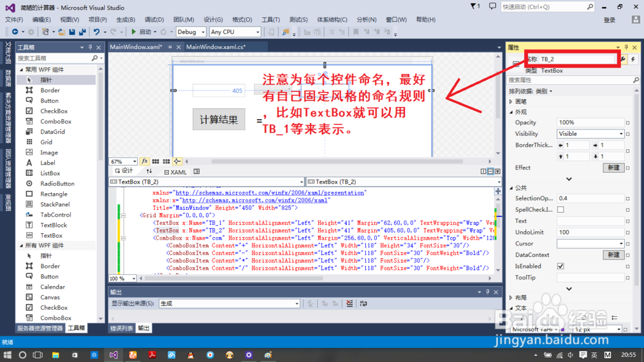Switch to the XAML view tab
The width and height of the screenshot is (644, 362).
click(175, 172)
